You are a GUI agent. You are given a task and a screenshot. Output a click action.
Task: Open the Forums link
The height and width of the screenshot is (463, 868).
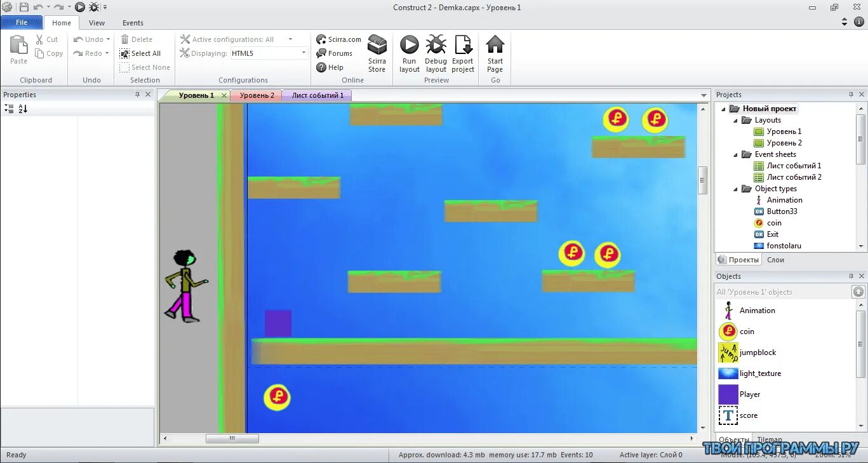[334, 53]
